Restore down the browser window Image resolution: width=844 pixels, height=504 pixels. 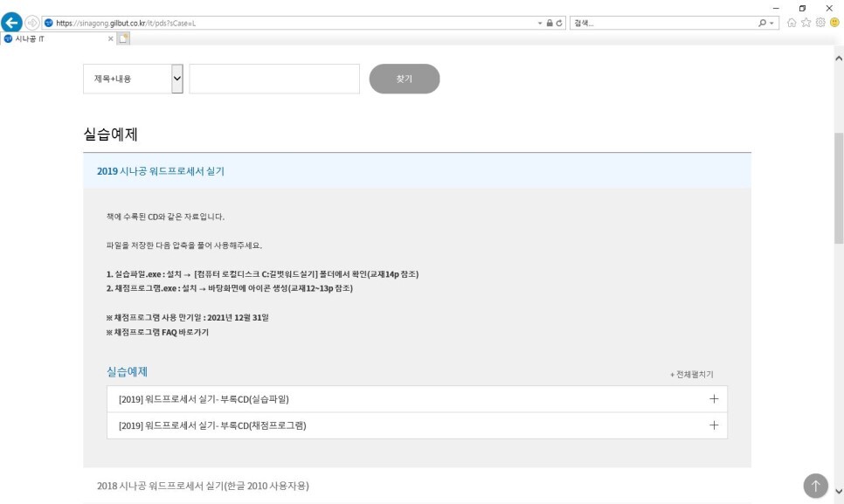tap(802, 8)
